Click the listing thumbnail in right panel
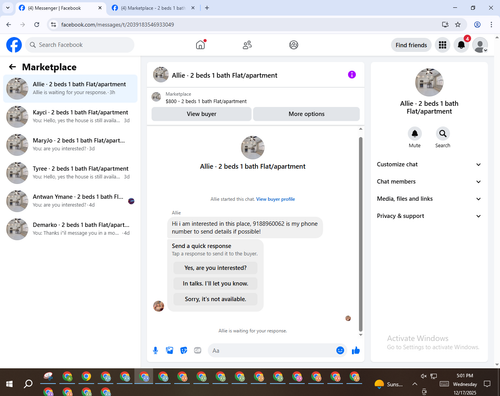The height and width of the screenshot is (396, 500). click(x=429, y=82)
